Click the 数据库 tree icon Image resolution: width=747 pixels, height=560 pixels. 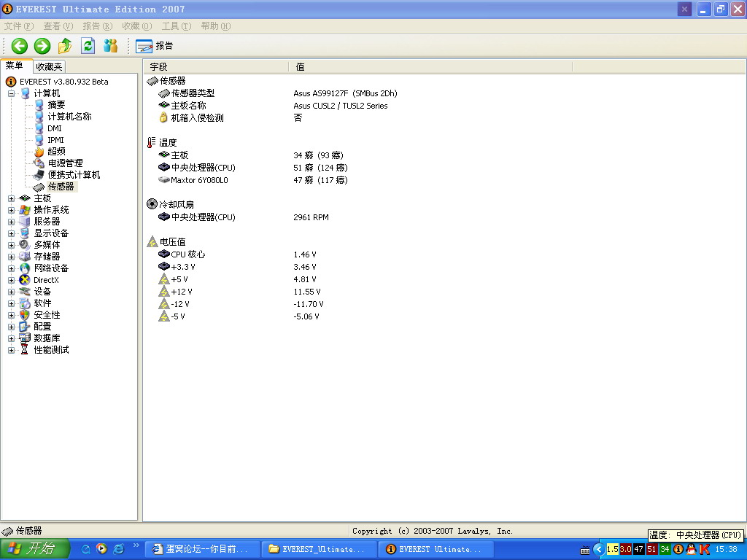[x=25, y=338]
